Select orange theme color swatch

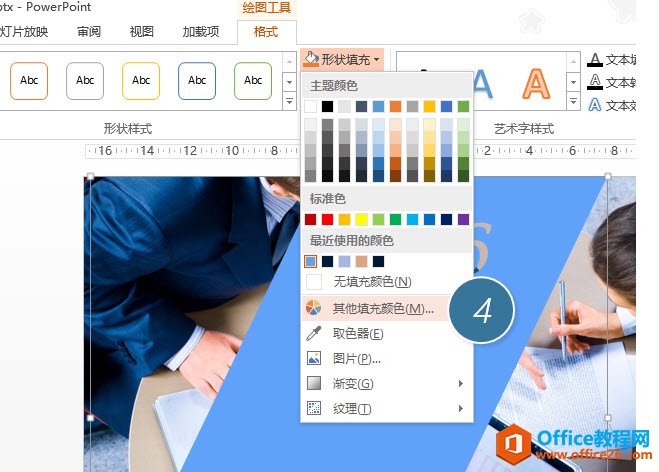(395, 106)
